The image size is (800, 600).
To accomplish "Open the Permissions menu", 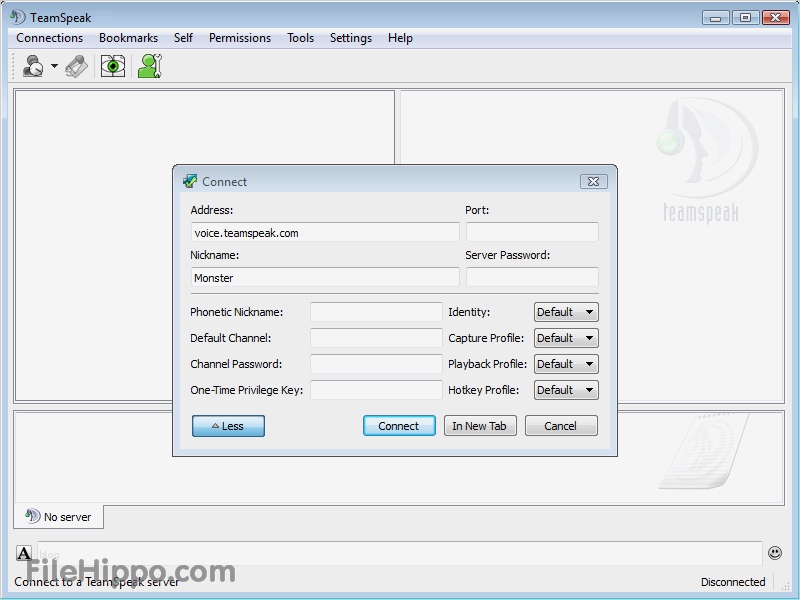I will point(240,38).
